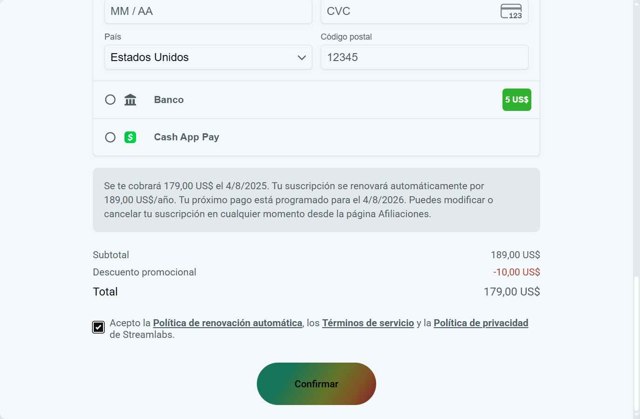Click the Código postal field
This screenshot has height=419, width=640.
click(x=423, y=57)
